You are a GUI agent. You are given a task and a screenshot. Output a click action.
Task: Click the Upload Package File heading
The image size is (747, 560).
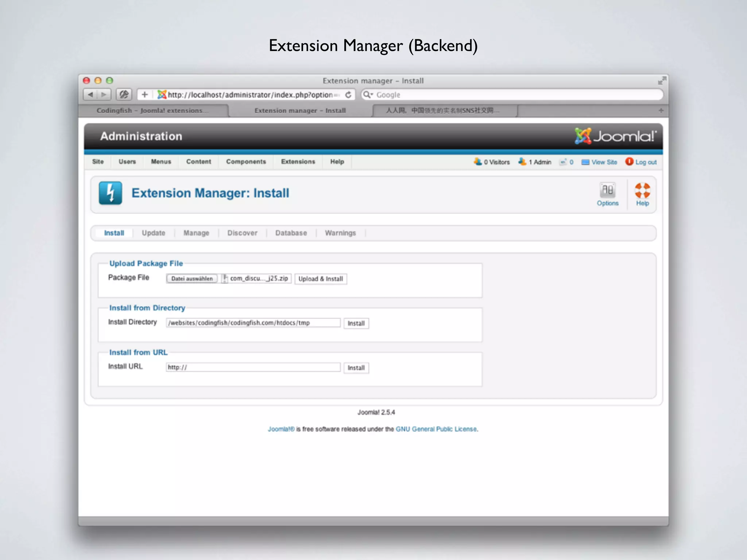click(146, 263)
